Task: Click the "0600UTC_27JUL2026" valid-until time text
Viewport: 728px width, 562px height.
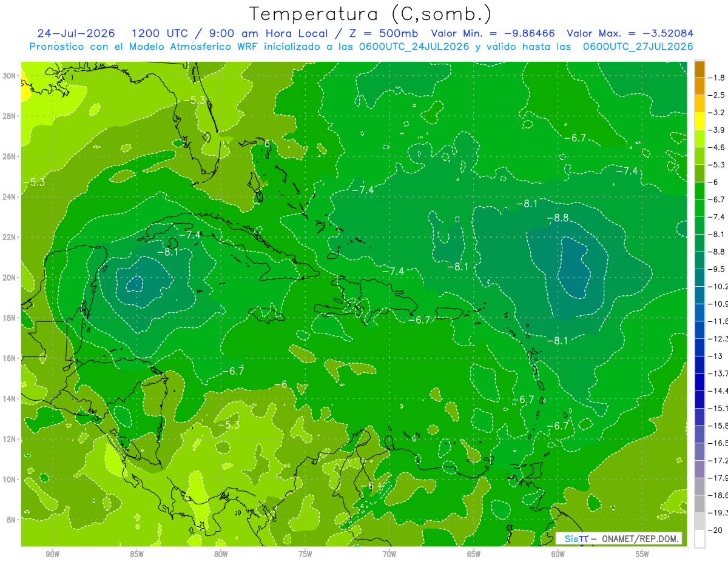Action: tap(638, 47)
